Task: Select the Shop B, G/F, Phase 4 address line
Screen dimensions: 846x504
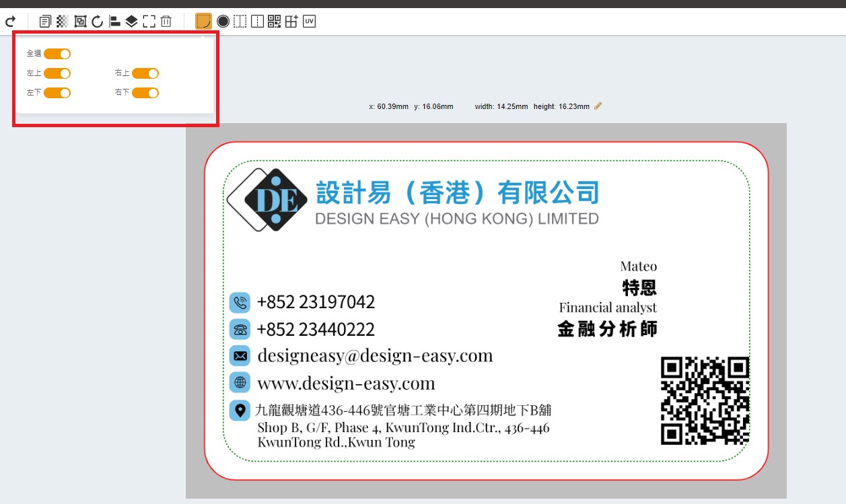Action: 404,428
